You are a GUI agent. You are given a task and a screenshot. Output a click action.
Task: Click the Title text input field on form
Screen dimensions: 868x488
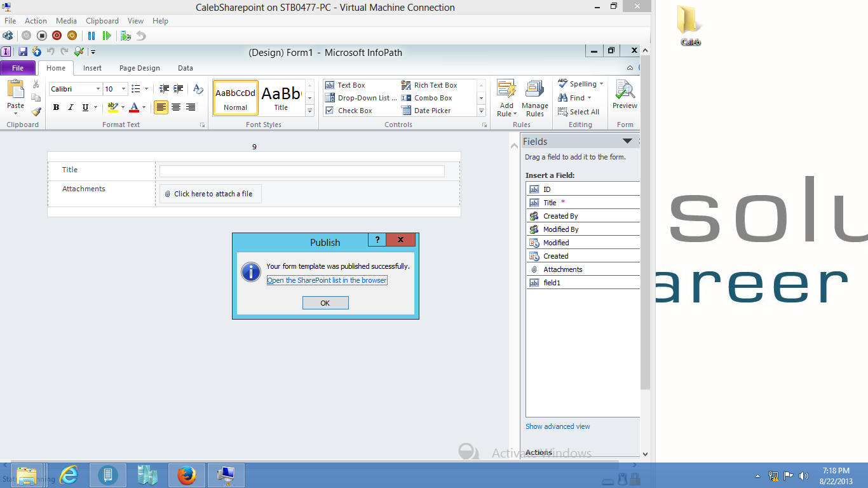coord(302,171)
